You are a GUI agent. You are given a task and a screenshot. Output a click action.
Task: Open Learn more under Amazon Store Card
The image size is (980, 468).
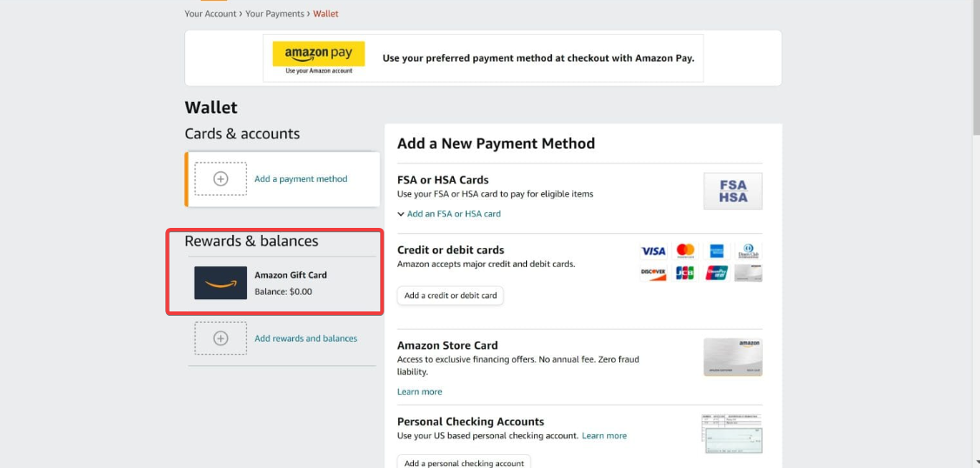click(419, 392)
